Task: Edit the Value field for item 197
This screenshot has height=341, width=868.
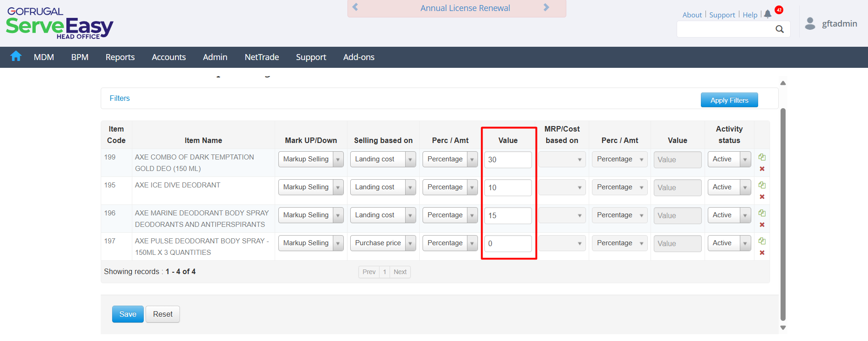Action: tap(508, 243)
